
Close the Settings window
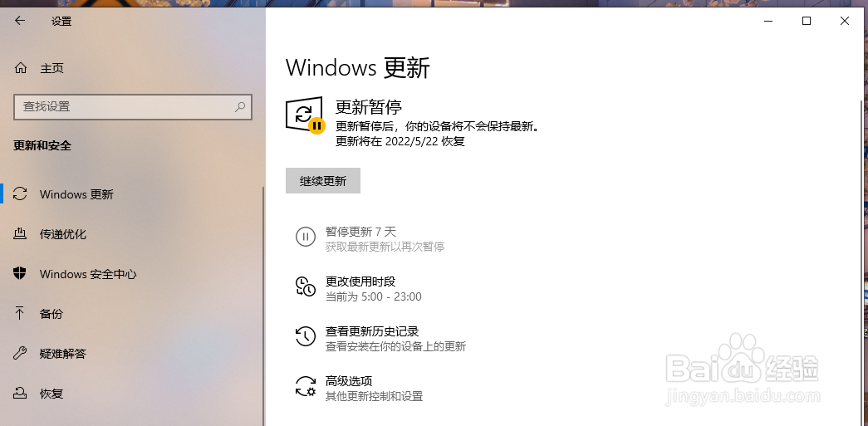click(x=845, y=21)
